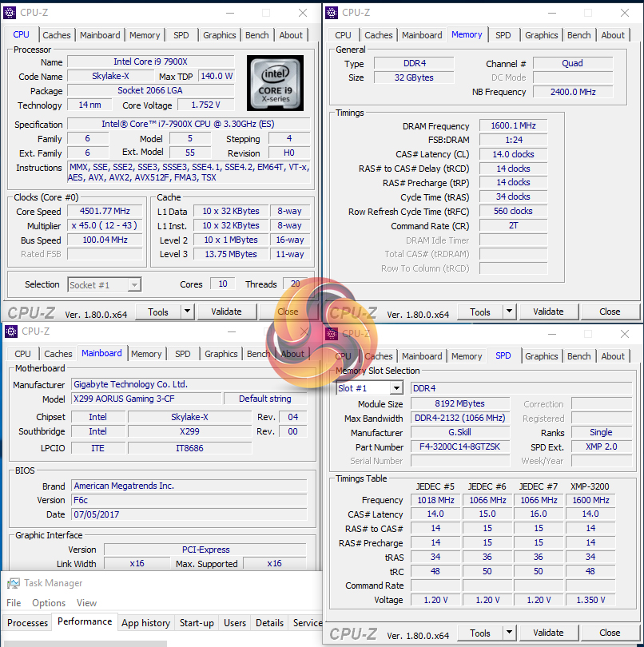This screenshot has width=644, height=647.
Task: Click Validate button in SPD tab window
Action: [549, 633]
